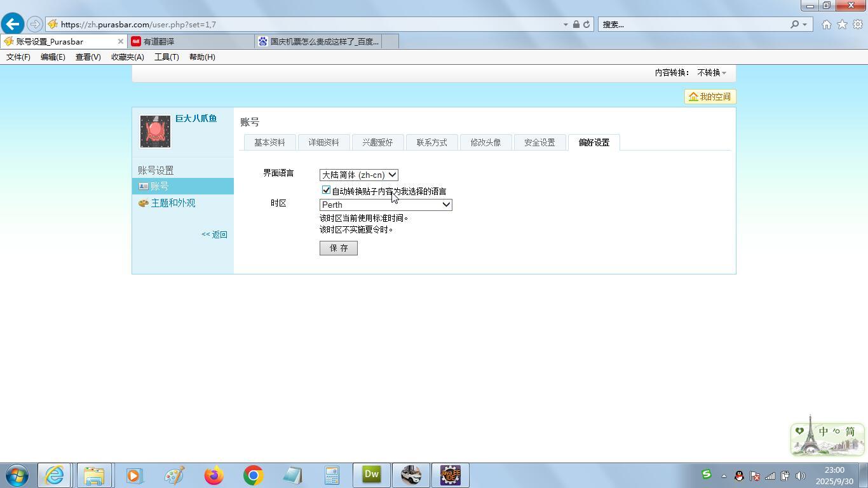This screenshot has width=868, height=488.
Task: Click into the browser search box
Action: click(693, 24)
